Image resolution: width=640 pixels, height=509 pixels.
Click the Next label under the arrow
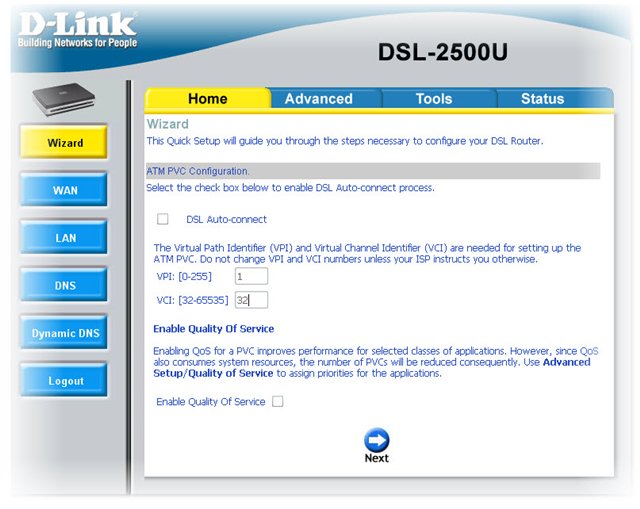point(376,458)
